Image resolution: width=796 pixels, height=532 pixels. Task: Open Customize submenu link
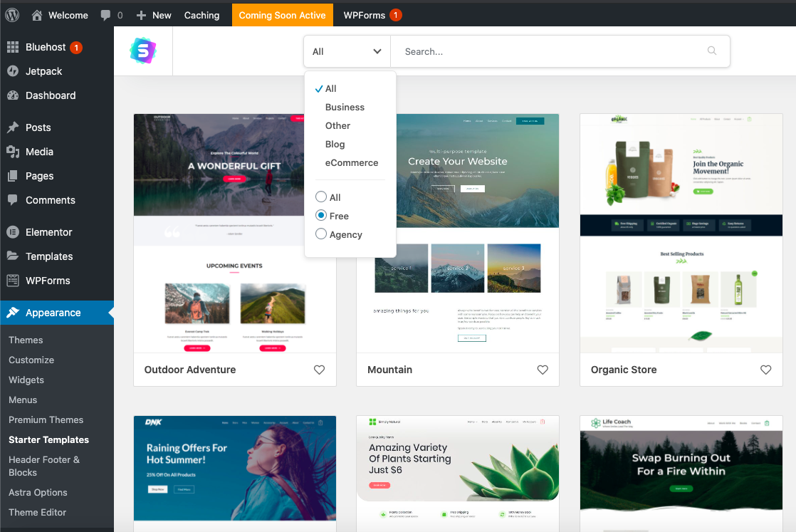pos(31,360)
